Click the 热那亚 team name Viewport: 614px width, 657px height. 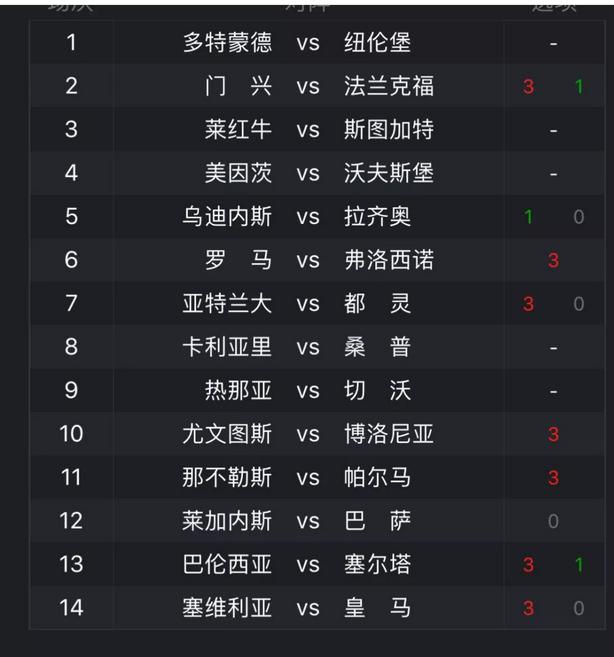(238, 390)
